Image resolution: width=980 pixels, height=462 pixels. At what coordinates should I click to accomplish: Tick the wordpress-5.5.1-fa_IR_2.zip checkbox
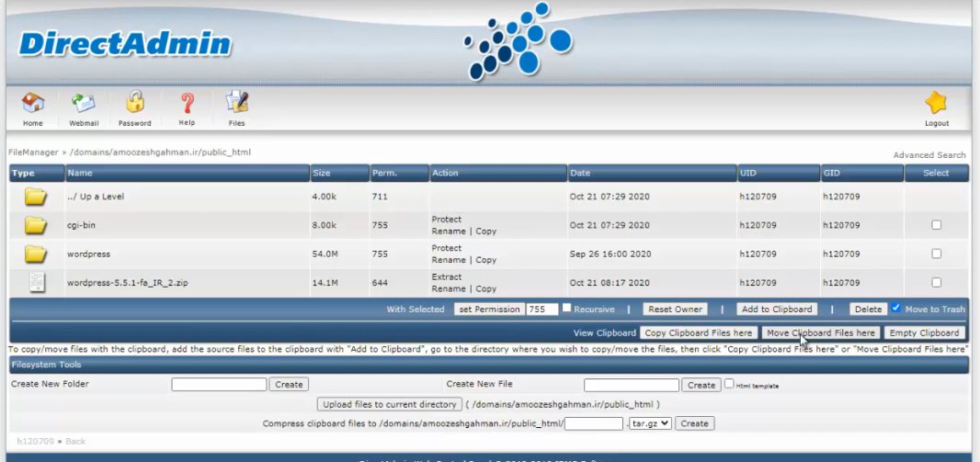936,282
